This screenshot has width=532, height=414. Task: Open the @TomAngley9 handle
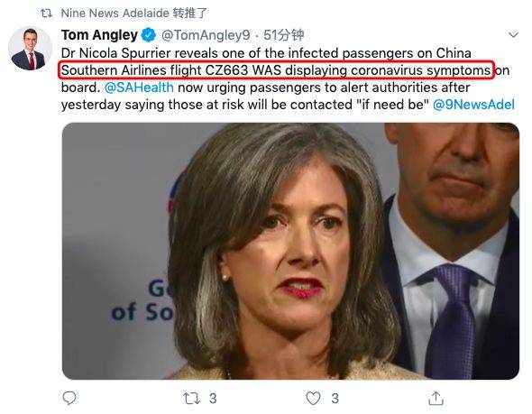tap(206, 35)
